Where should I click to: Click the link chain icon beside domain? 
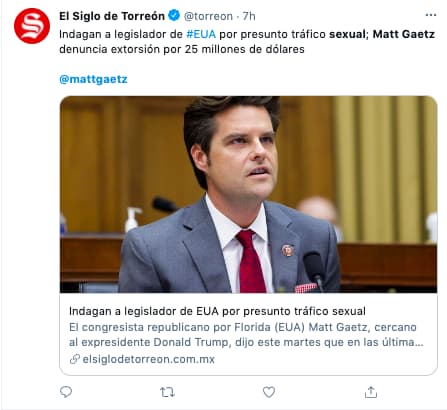coord(75,359)
